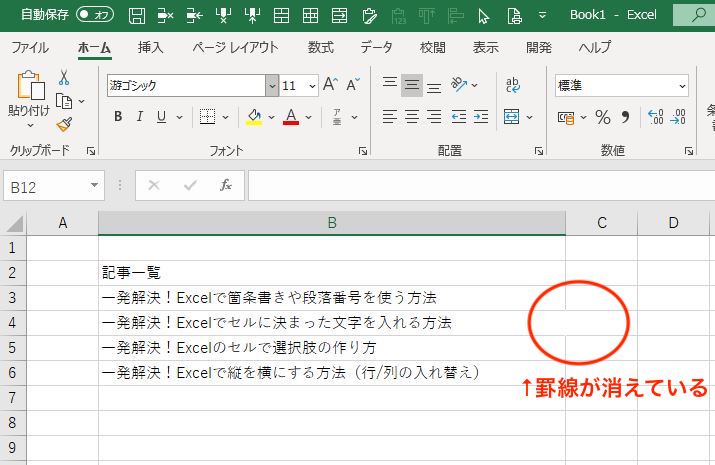The width and height of the screenshot is (715, 465).
Task: Open the alignment dialog launcher
Action: pyautogui.click(x=539, y=151)
